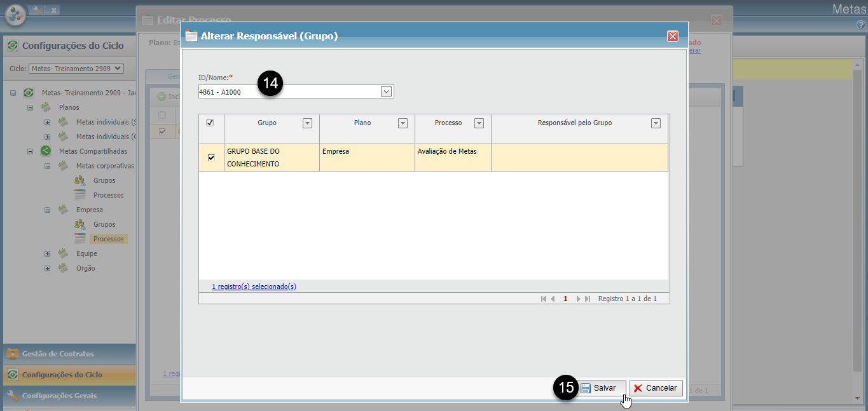Viewport: 868px width, 411px height.
Task: Close the Alterar Responsável (Grupo) dialog
Action: pyautogui.click(x=672, y=36)
